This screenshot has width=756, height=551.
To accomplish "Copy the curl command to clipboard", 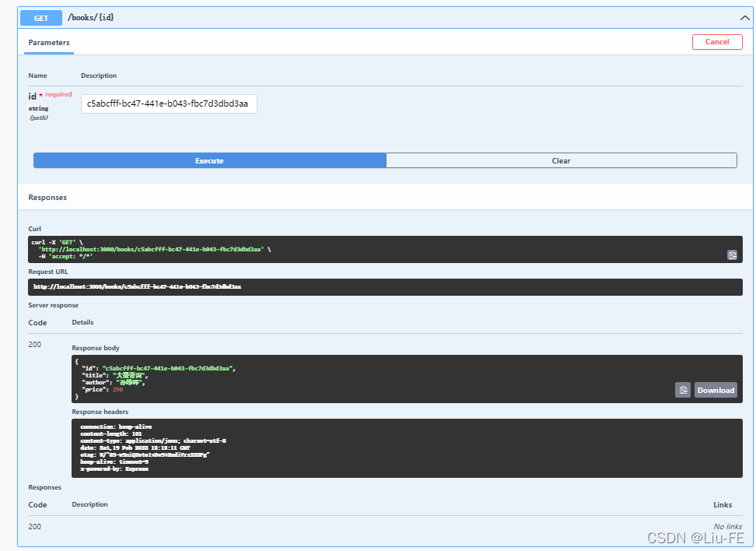I will 732,255.
